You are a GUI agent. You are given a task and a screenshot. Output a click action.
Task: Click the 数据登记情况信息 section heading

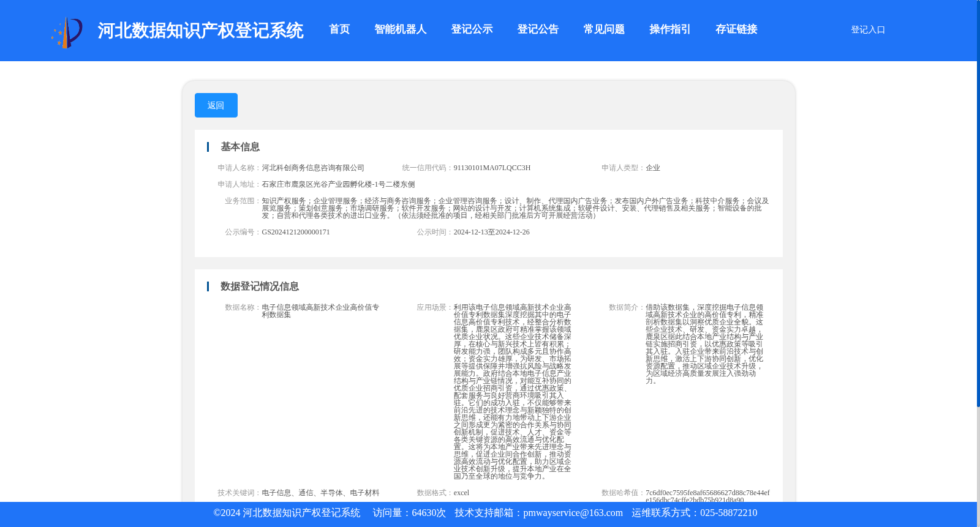tap(260, 286)
